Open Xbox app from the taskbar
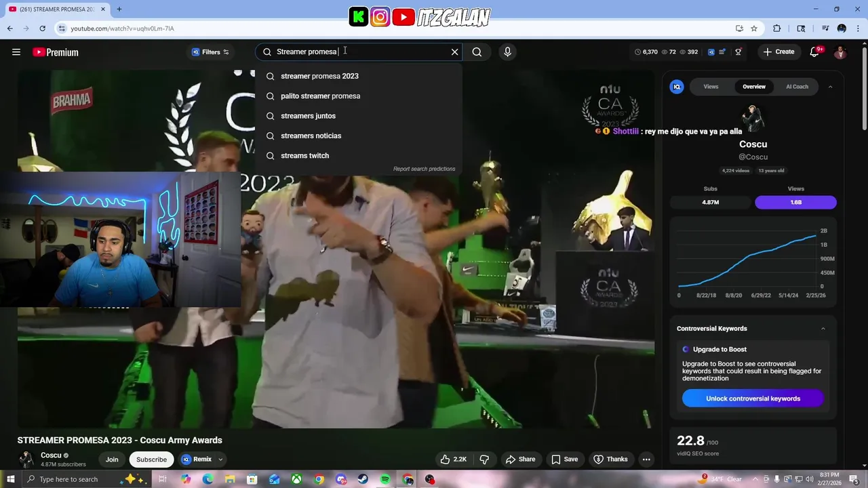The image size is (868, 488). pos(296,479)
